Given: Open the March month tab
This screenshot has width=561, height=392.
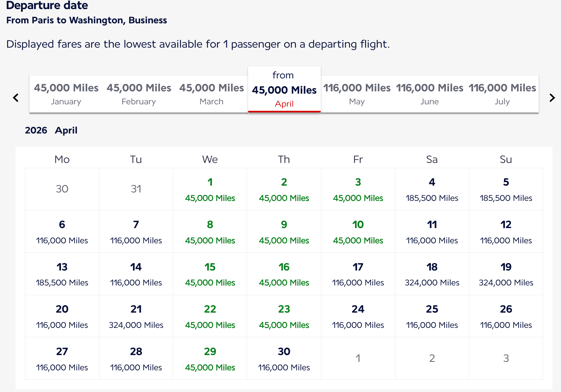Looking at the screenshot, I should 211,94.
